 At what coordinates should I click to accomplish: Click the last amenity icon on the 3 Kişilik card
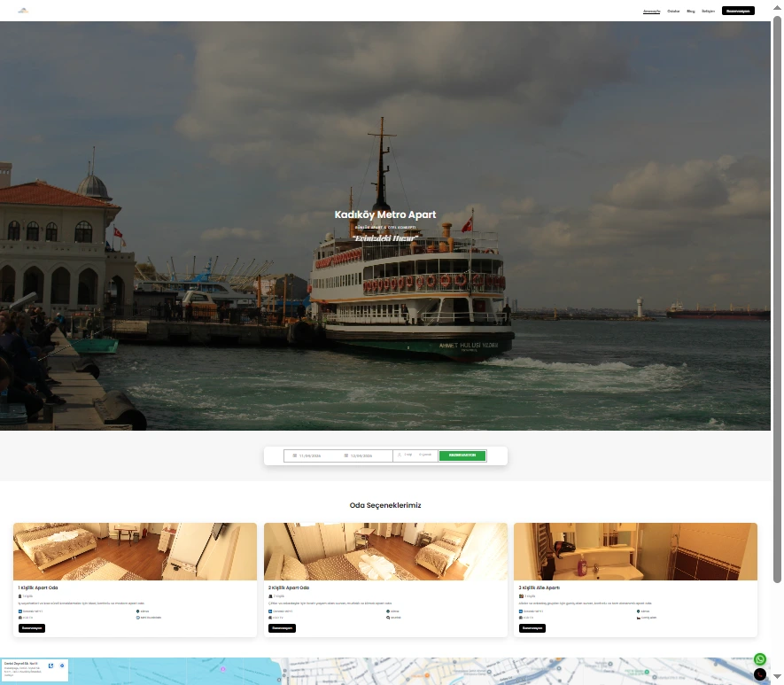point(639,618)
